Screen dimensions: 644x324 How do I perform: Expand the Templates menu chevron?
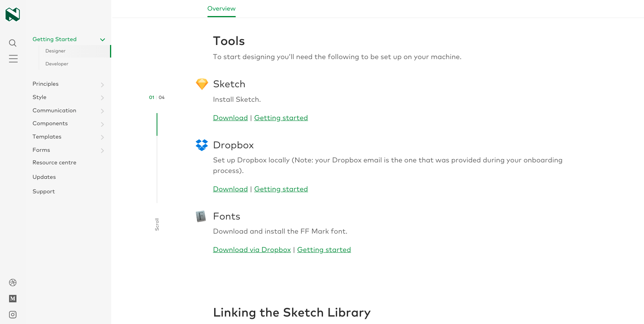(102, 137)
